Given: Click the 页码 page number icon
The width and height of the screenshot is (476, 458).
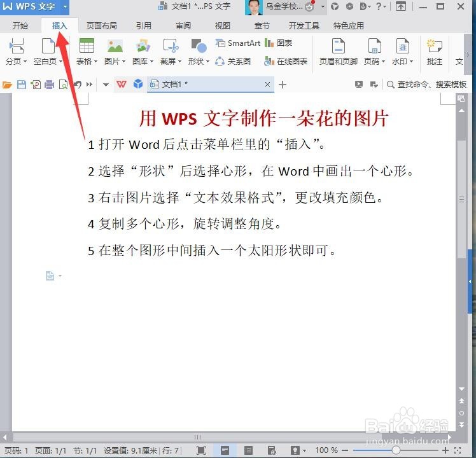Looking at the screenshot, I should pyautogui.click(x=374, y=46).
